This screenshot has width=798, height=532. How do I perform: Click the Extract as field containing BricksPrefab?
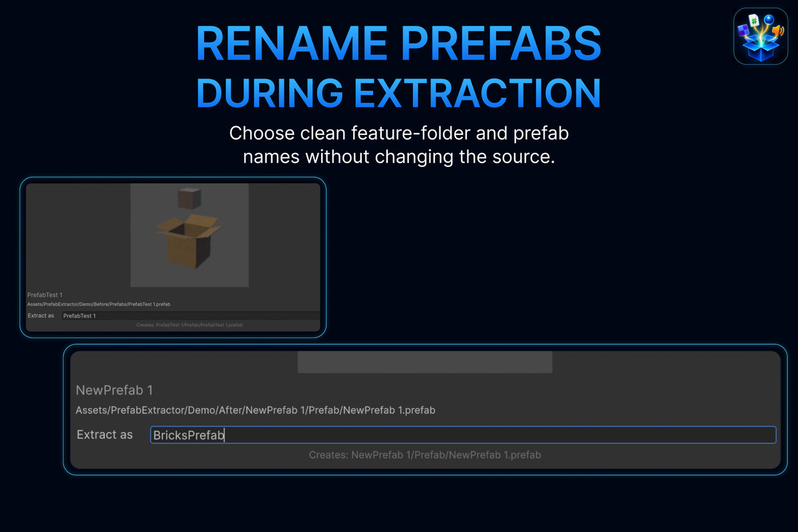(463, 435)
